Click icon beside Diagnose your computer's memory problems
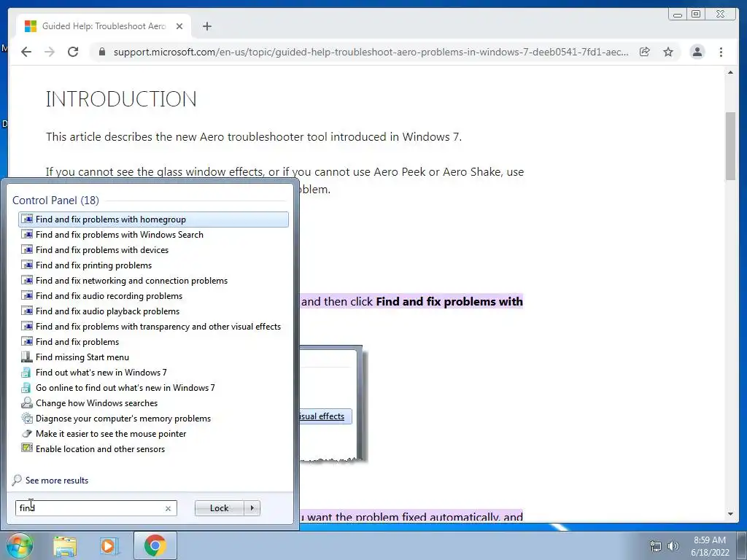The width and height of the screenshot is (747, 560). click(27, 418)
